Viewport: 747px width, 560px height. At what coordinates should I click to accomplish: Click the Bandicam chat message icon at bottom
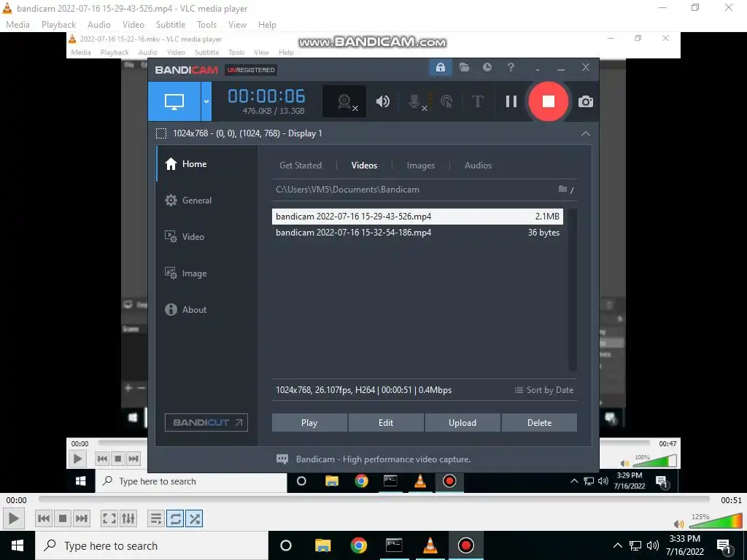point(282,459)
